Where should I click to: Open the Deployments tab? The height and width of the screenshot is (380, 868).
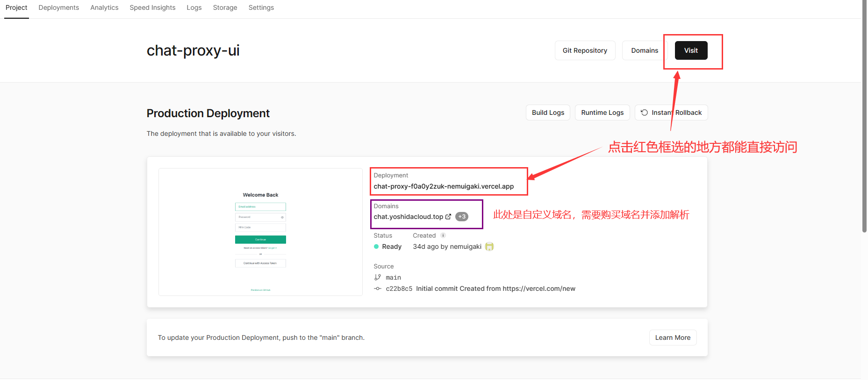[58, 7]
